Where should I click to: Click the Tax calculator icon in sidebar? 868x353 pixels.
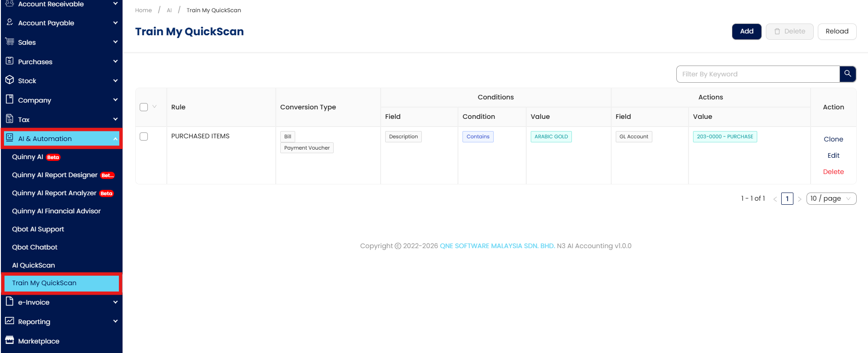tap(9, 119)
